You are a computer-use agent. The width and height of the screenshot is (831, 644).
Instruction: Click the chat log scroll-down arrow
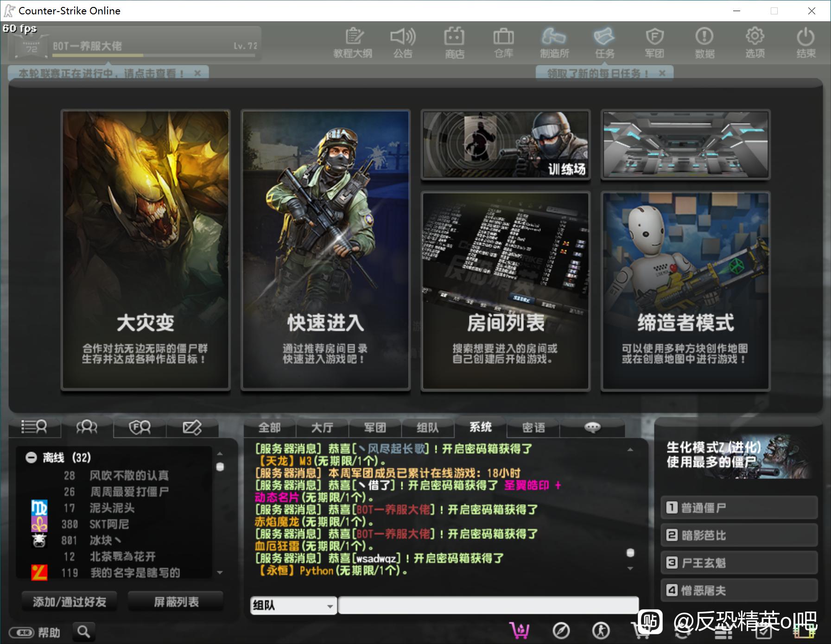pos(630,568)
